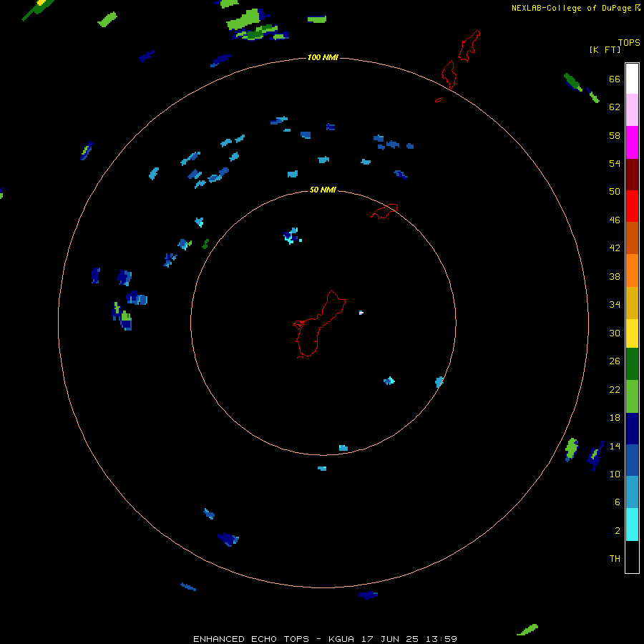The width and height of the screenshot is (644, 644).
Task: Click the cyan 10 kft legend swatch
Action: 632,525
